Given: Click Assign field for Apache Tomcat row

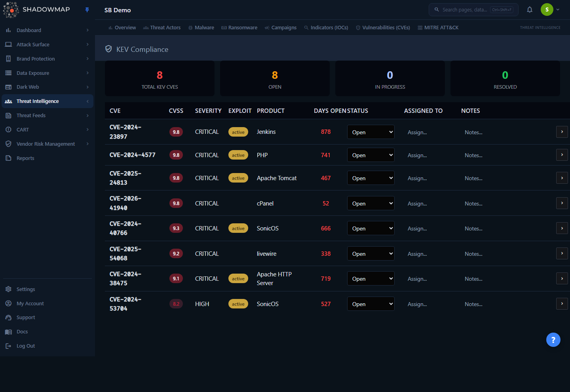Looking at the screenshot, I should tap(429, 178).
